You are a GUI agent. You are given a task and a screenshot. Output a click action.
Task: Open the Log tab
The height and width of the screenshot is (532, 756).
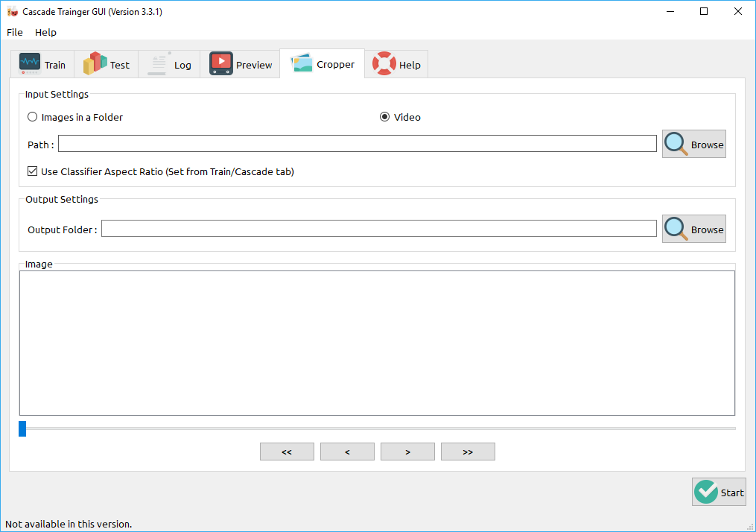click(169, 64)
